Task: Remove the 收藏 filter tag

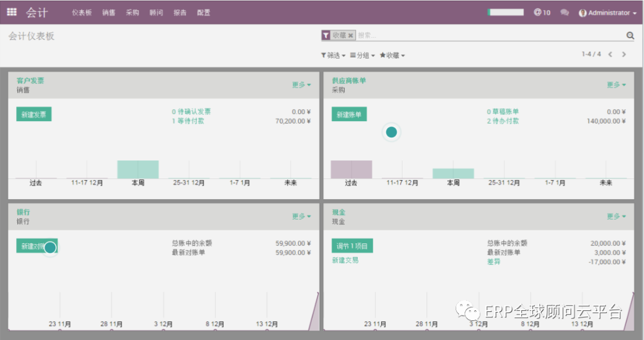Action: click(351, 36)
